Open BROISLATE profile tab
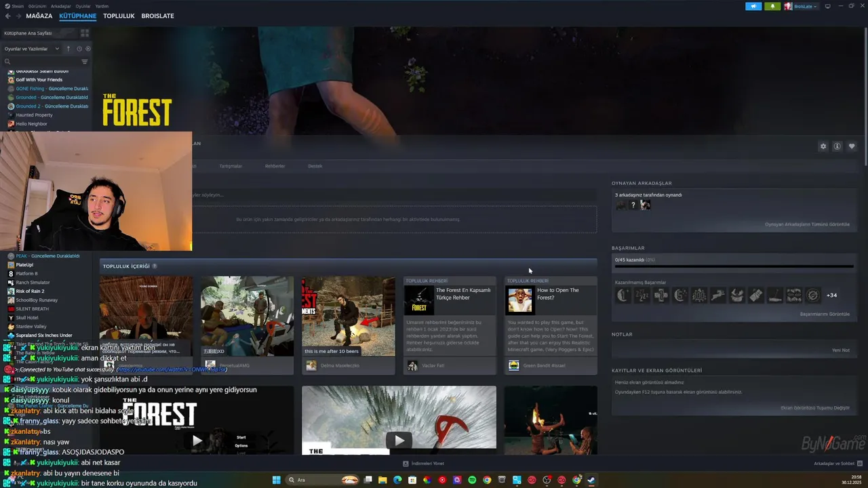 tap(157, 16)
